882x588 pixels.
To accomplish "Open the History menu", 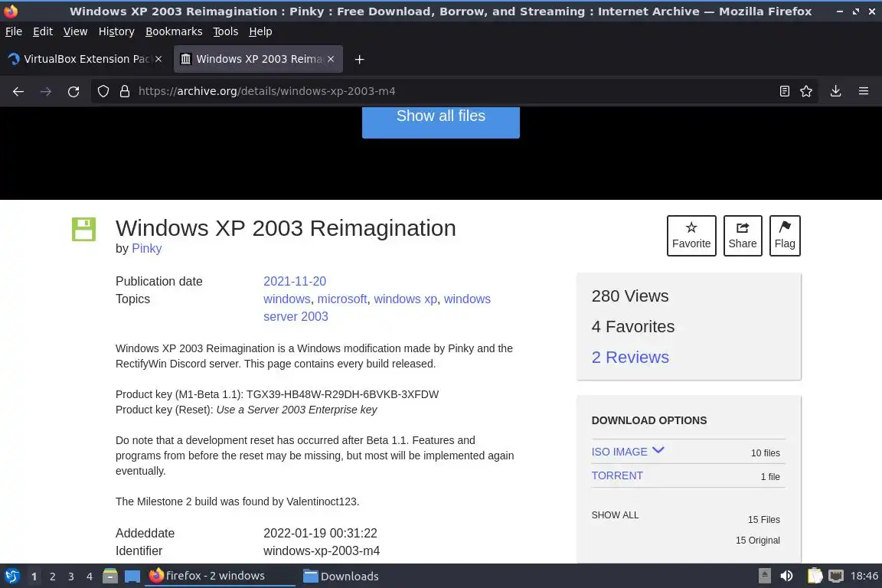I will coord(116,31).
